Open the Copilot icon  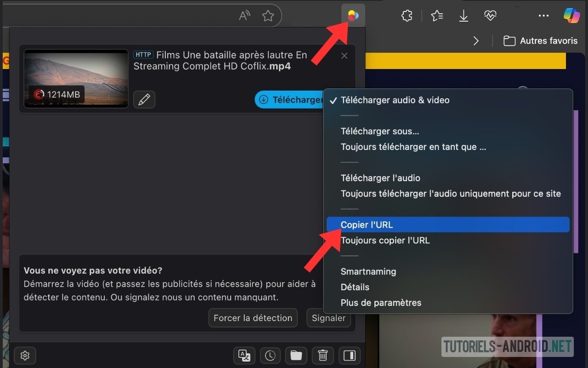click(x=572, y=16)
